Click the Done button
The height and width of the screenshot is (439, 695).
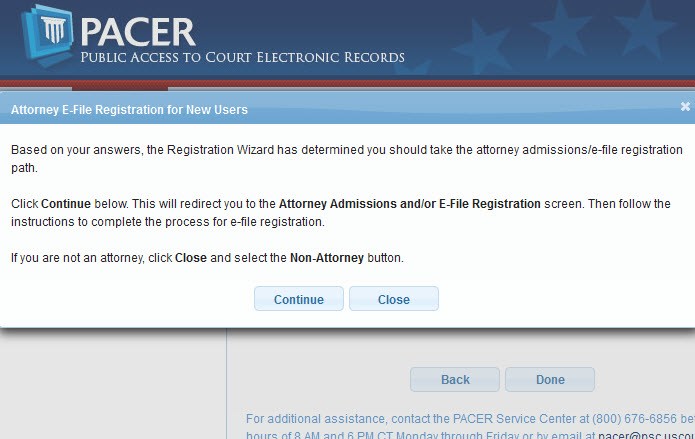point(550,380)
